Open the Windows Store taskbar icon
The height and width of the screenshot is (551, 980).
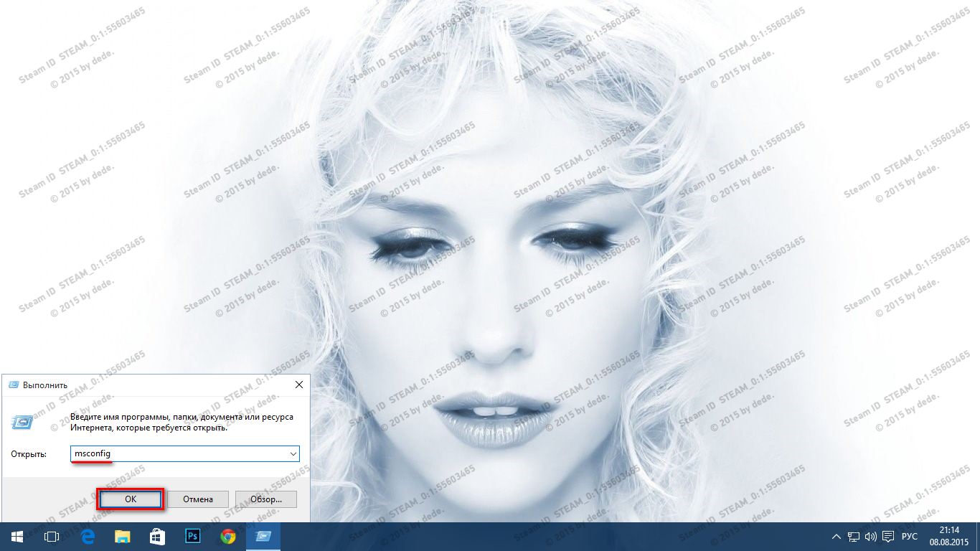(x=157, y=537)
